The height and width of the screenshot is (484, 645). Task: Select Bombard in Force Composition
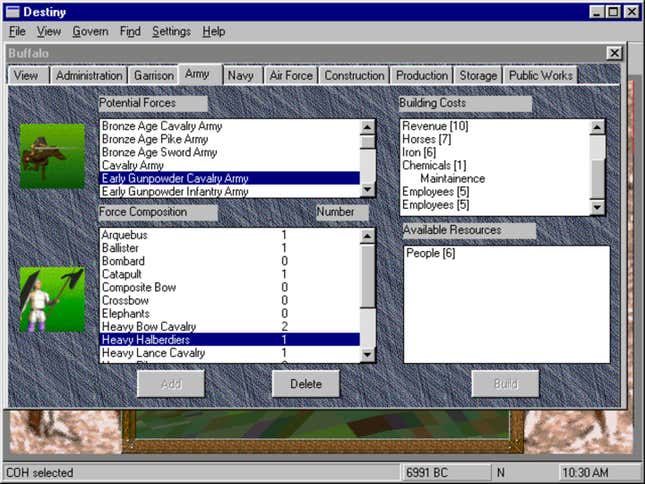(x=230, y=261)
